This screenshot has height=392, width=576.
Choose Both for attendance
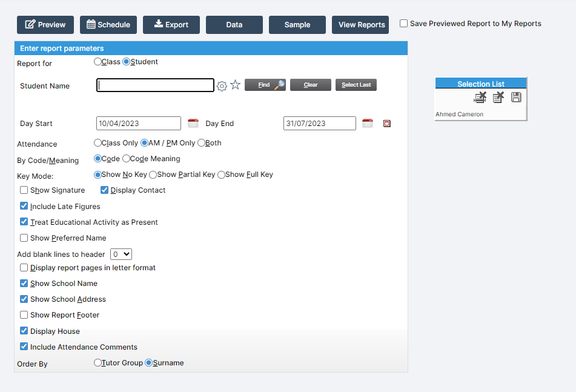(201, 142)
